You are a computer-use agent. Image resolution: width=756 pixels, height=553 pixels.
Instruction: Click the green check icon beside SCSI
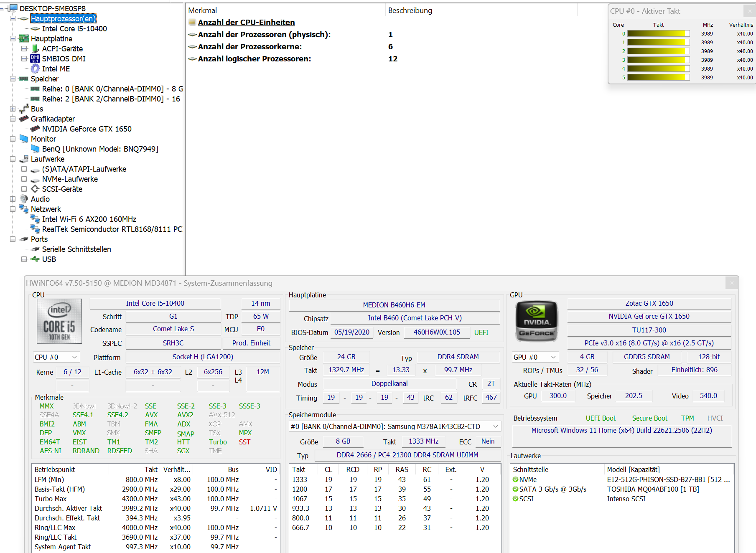(x=516, y=499)
